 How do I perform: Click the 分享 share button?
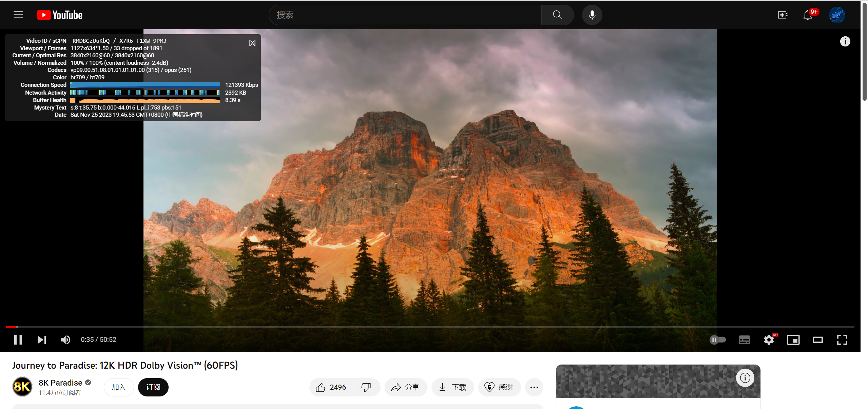405,387
